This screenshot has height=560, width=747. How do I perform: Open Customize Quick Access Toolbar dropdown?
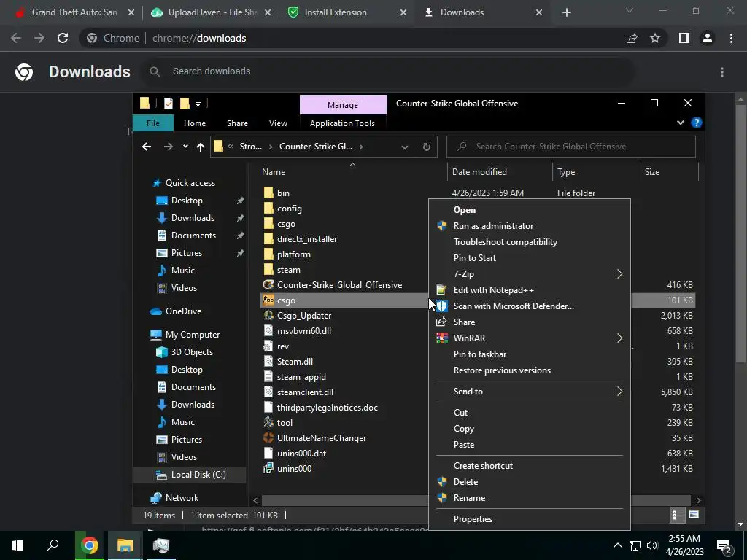[198, 104]
